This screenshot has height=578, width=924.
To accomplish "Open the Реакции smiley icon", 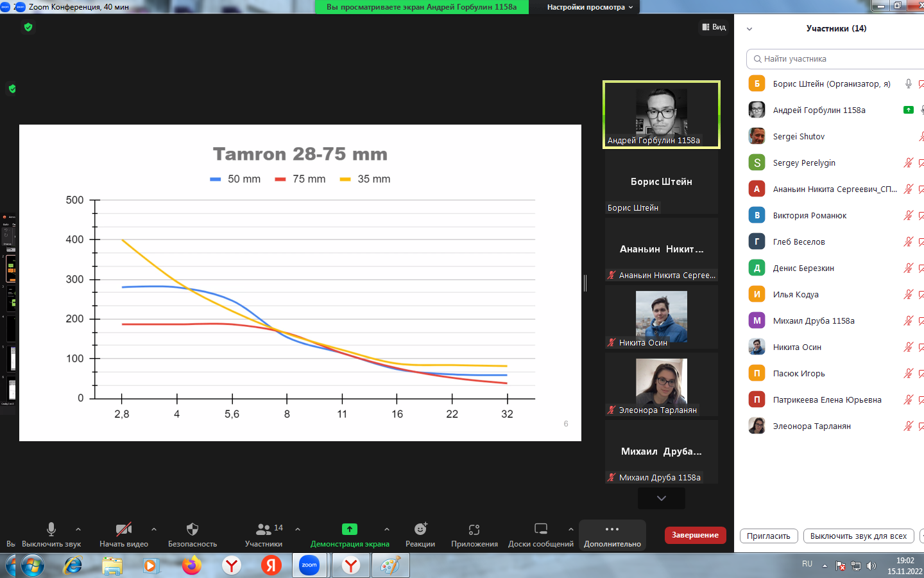I will tap(420, 529).
